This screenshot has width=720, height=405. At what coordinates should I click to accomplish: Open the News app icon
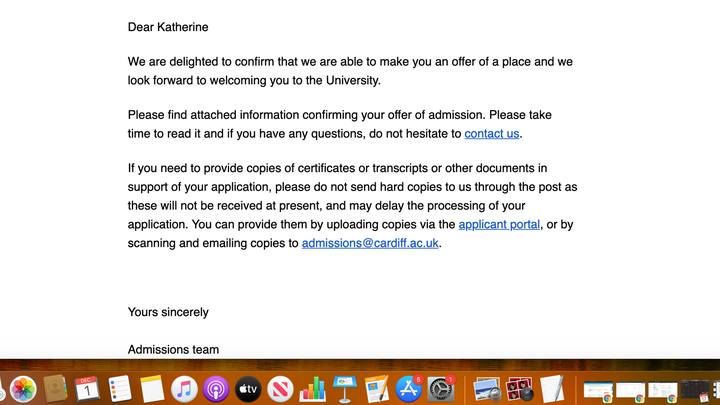click(x=280, y=389)
